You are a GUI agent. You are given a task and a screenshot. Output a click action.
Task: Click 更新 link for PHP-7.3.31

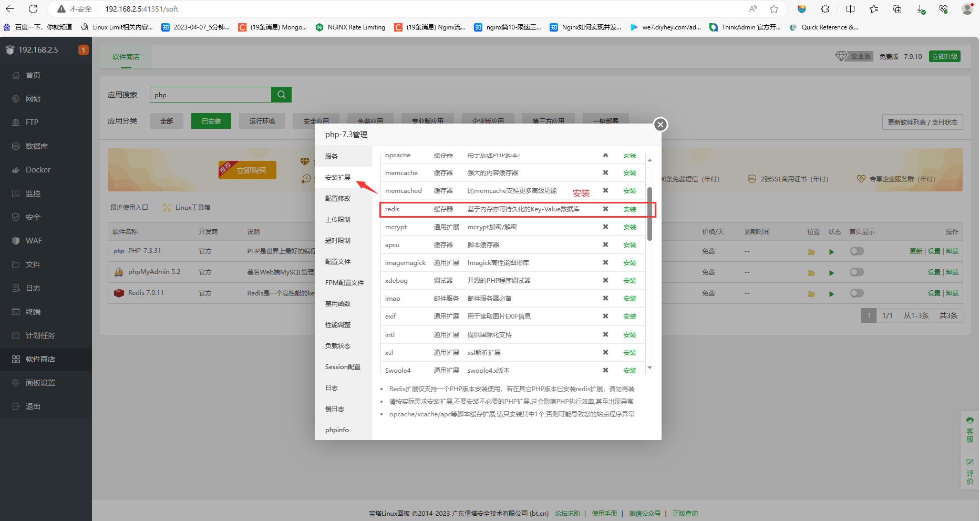(x=916, y=251)
